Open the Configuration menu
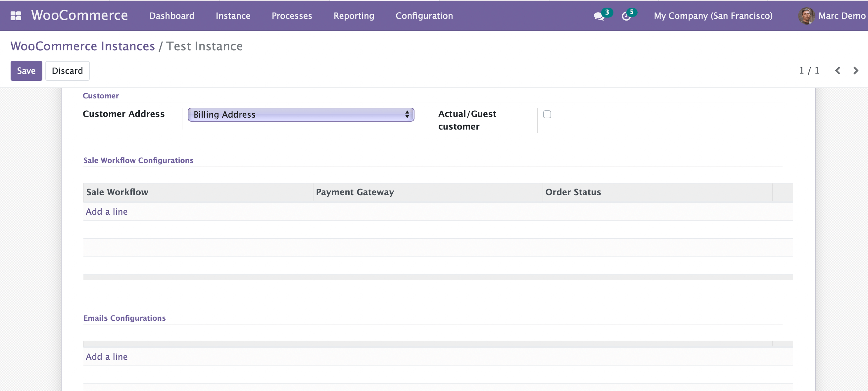 [424, 16]
